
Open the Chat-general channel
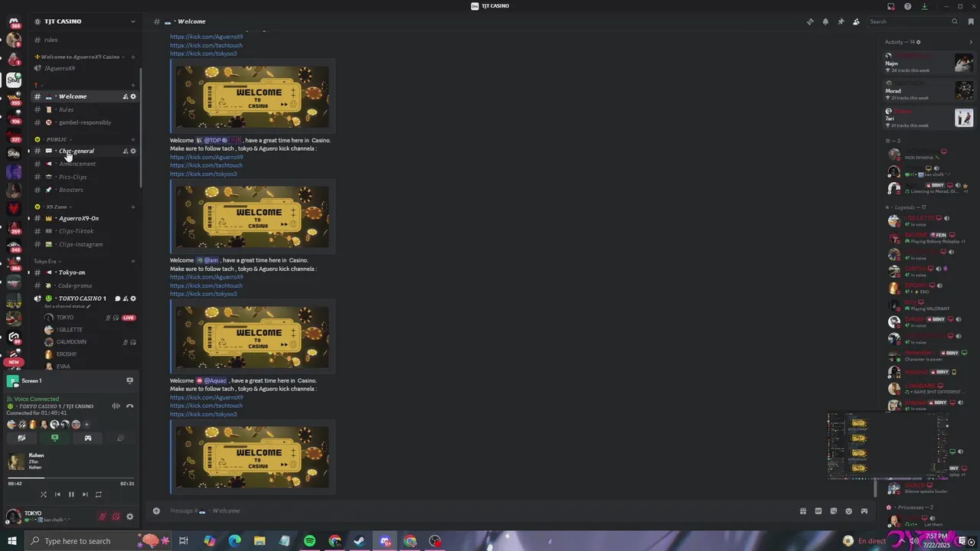(x=76, y=151)
